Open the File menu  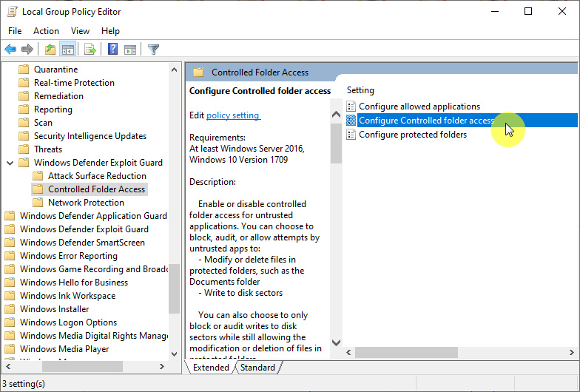click(15, 31)
